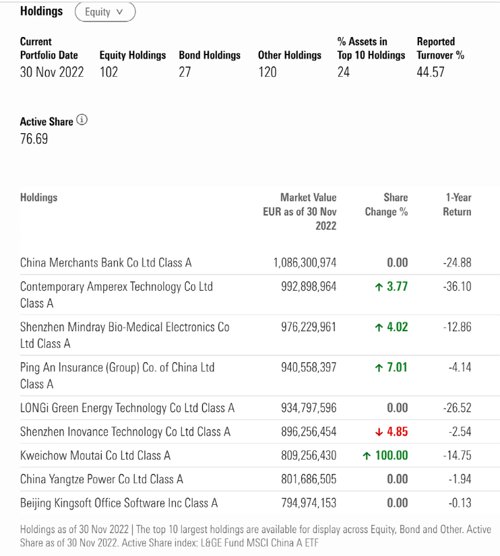Click the Bond Holdings count 27
The width and height of the screenshot is (500, 556).
(185, 72)
